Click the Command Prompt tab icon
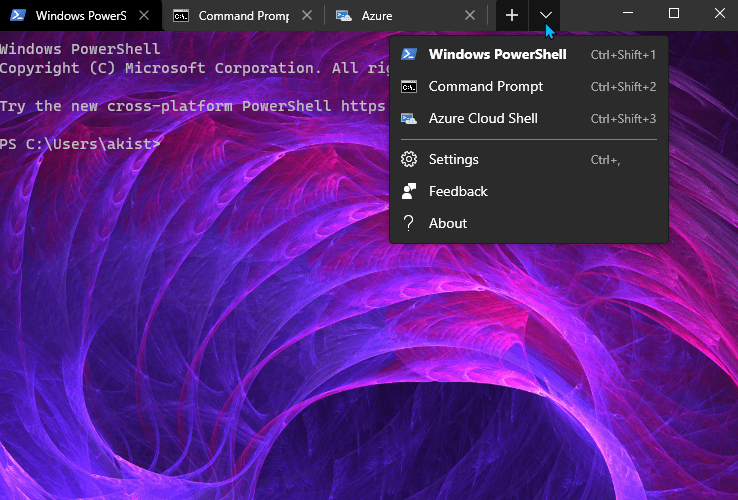 (x=181, y=16)
